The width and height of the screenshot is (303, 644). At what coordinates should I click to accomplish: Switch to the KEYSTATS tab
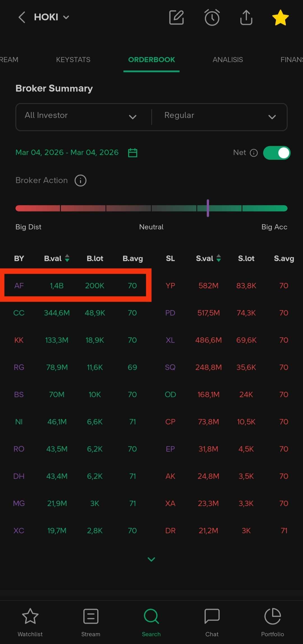[73, 59]
